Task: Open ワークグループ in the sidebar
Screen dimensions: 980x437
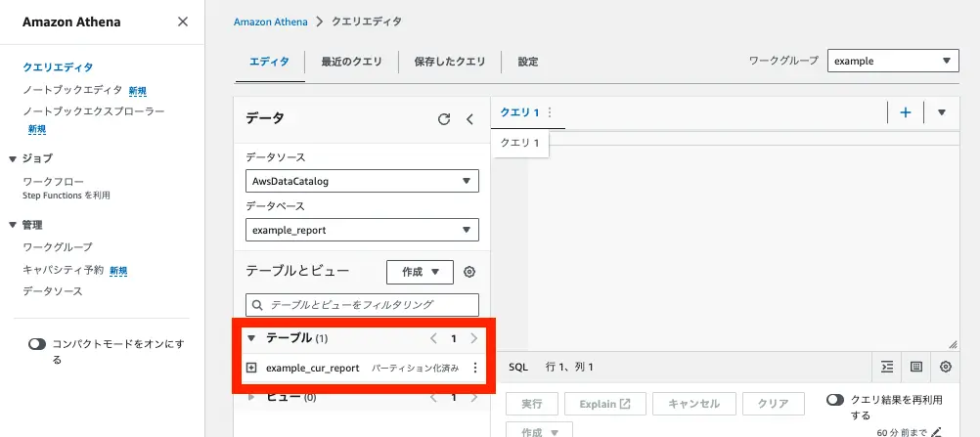Action: point(58,247)
